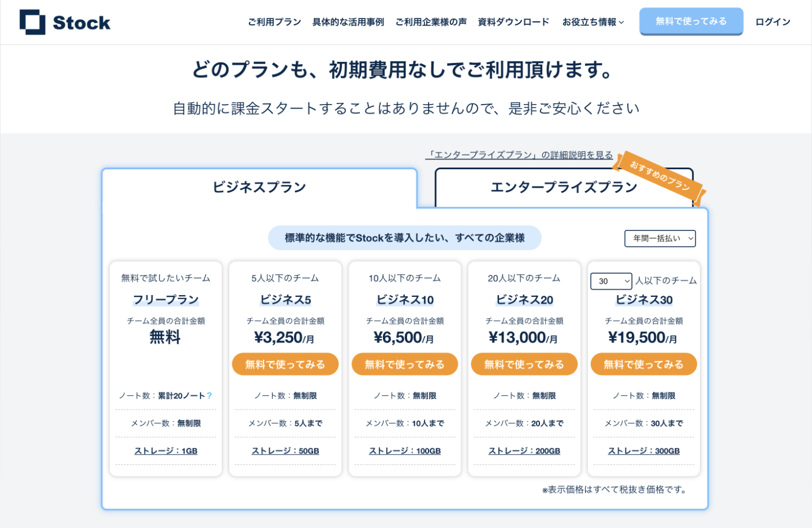The height and width of the screenshot is (528, 812).
Task: Open the エンタープライズプランの詳細説明を見る link
Action: click(x=519, y=155)
